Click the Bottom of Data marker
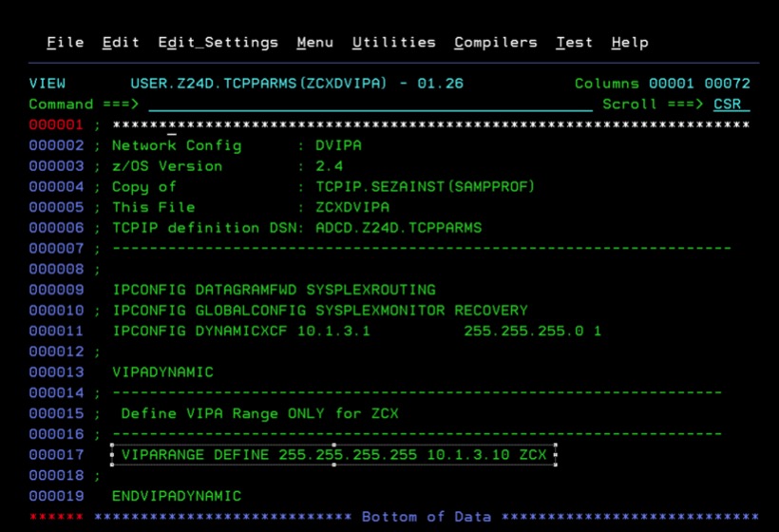The image size is (779, 532). tap(427, 517)
